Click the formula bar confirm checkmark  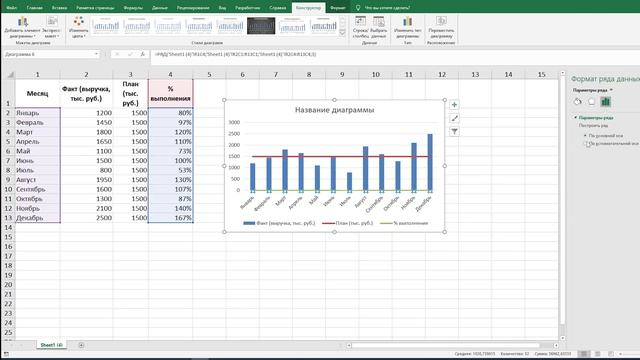130,54
